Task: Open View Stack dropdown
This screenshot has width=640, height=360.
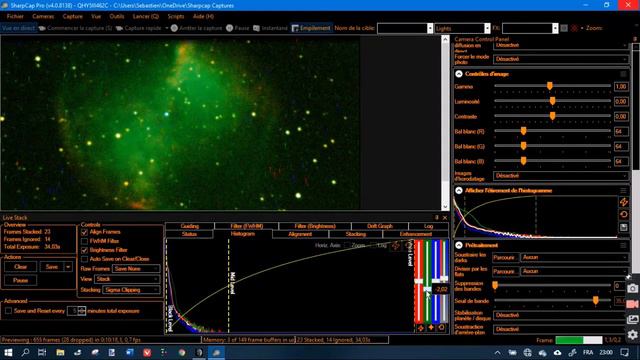Action: (x=127, y=279)
